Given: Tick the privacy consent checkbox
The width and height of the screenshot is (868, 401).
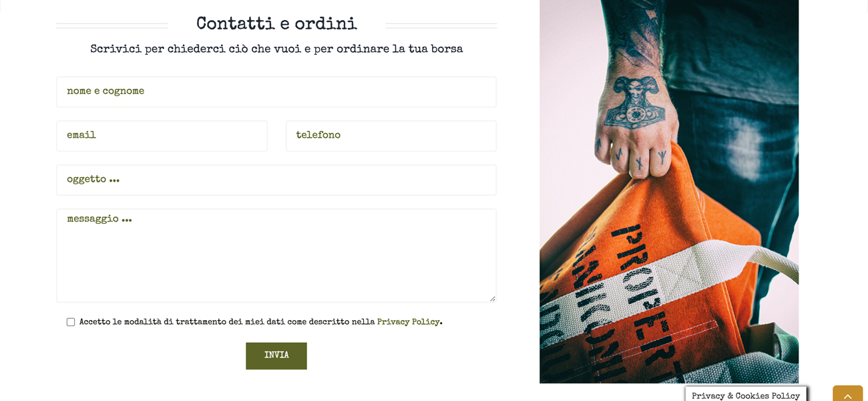Looking at the screenshot, I should pyautogui.click(x=71, y=322).
